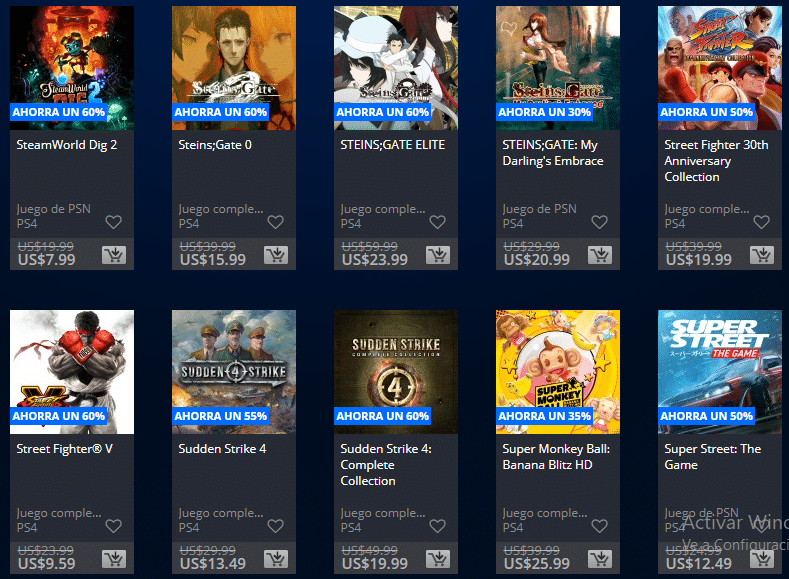789x579 pixels.
Task: Toggle wishlist heart for Steins;Gate 0
Action: tap(276, 222)
